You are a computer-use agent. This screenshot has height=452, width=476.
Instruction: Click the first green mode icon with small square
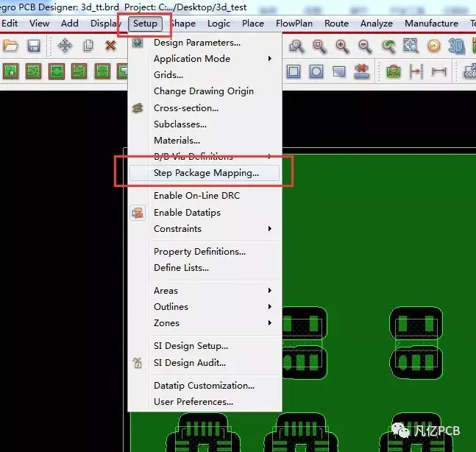pos(11,71)
